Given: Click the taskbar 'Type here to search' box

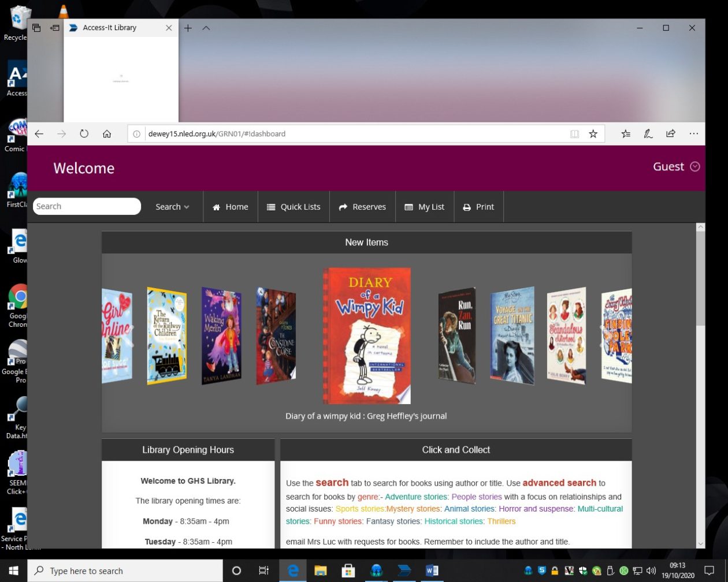Looking at the screenshot, I should pyautogui.click(x=125, y=570).
